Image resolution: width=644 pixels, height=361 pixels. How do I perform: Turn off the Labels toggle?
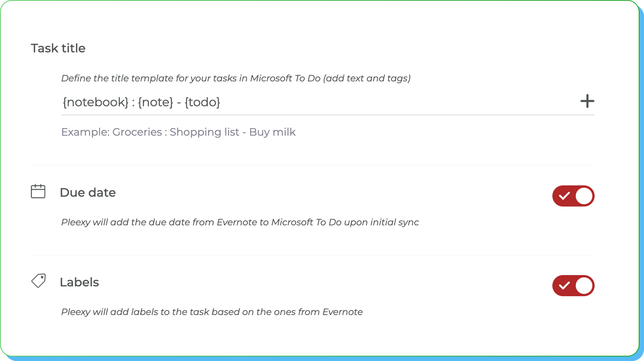click(x=573, y=286)
